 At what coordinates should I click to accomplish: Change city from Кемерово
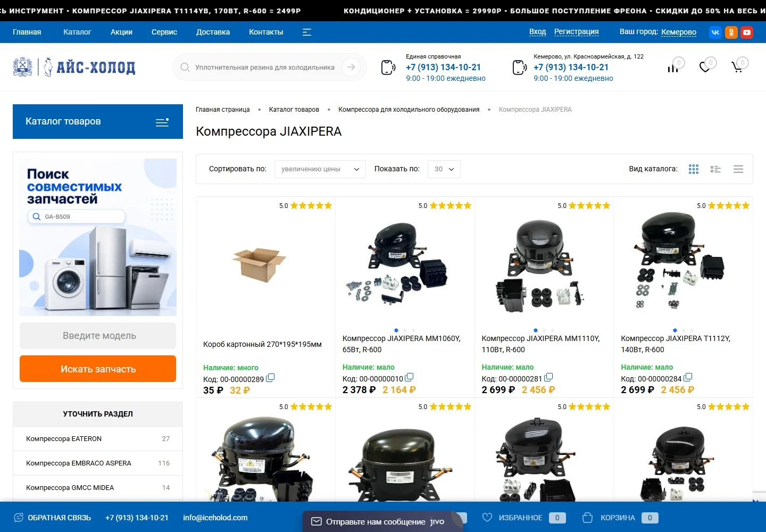click(x=679, y=32)
